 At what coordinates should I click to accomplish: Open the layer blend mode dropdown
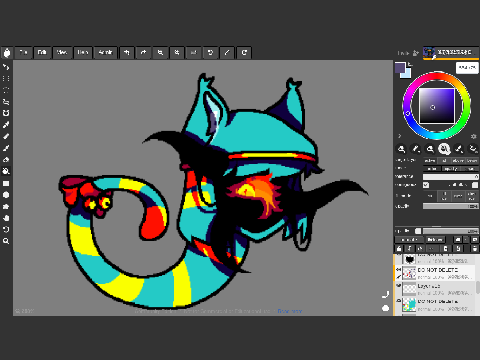click(x=409, y=240)
